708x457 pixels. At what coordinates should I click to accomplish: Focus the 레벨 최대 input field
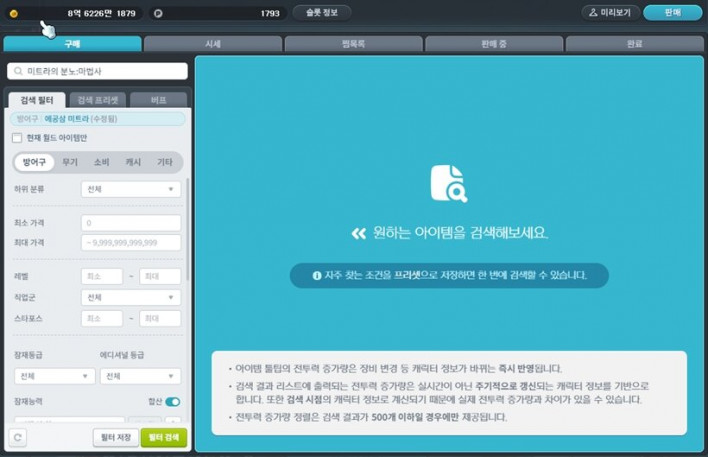160,276
